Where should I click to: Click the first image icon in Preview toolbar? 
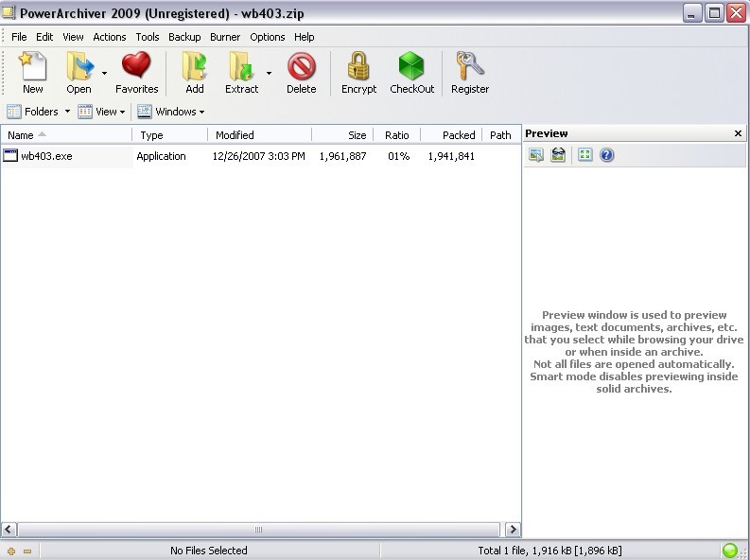tap(536, 155)
